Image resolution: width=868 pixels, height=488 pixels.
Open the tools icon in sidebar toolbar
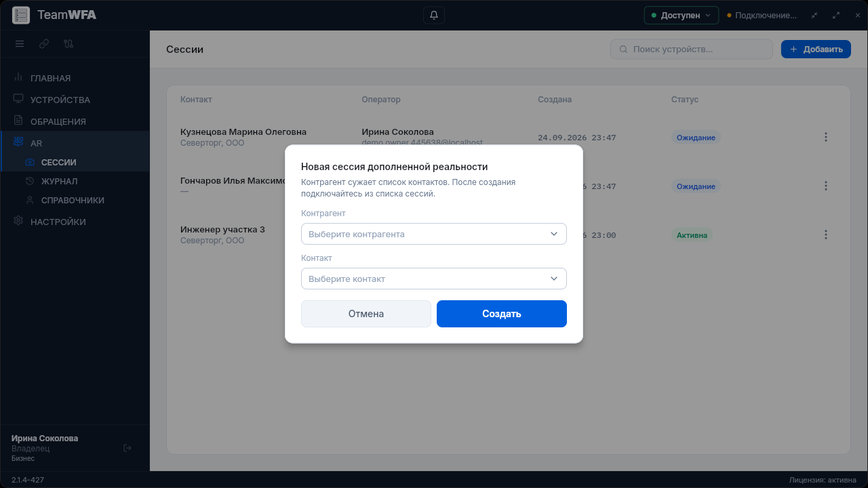coord(68,44)
